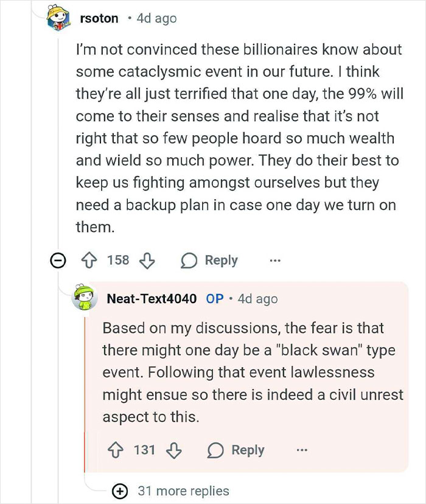Click speech bubble icon under rsoton's comment
The image size is (426, 504).
189,261
